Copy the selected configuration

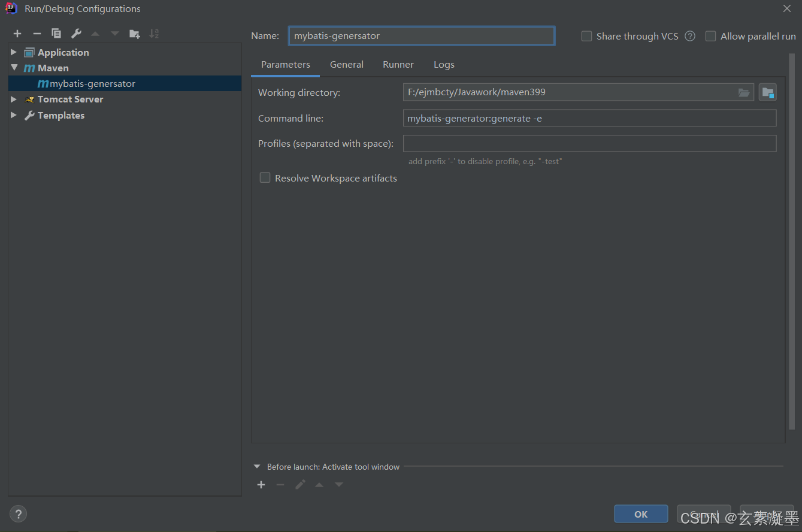(x=56, y=34)
